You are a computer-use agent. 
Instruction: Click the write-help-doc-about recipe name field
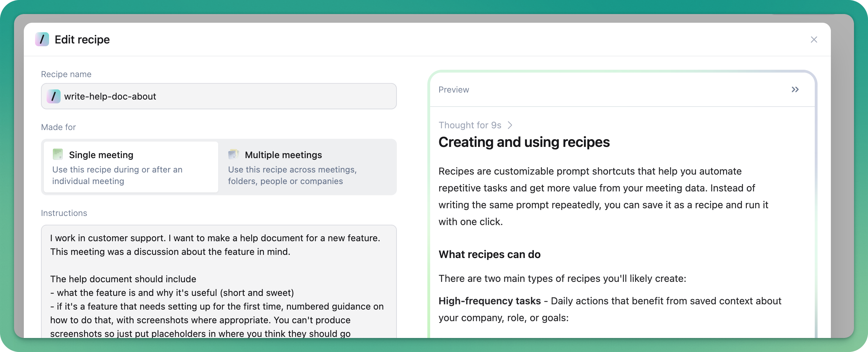[219, 96]
